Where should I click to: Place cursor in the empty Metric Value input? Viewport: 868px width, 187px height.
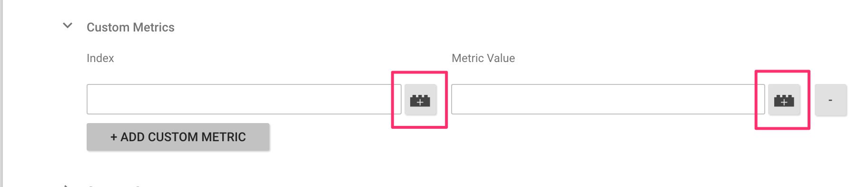(x=608, y=99)
